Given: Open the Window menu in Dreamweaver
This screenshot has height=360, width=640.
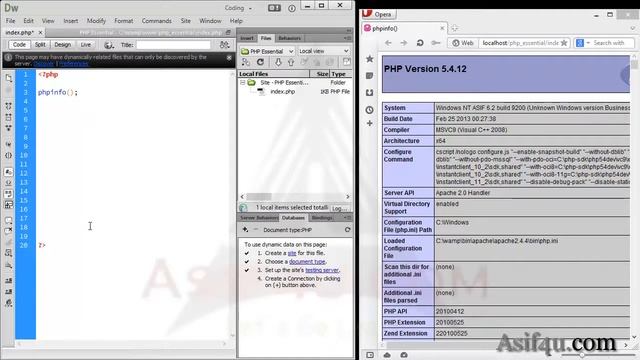Looking at the screenshot, I should 210,21.
